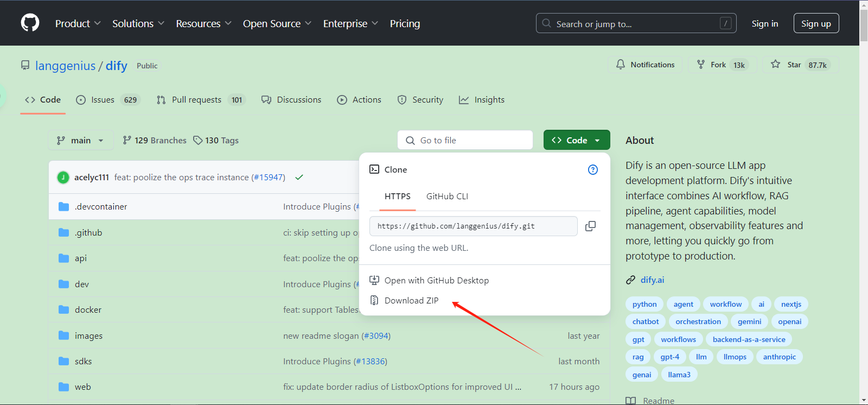Copy the clone URL to clipboard
The image size is (868, 405).
[590, 226]
